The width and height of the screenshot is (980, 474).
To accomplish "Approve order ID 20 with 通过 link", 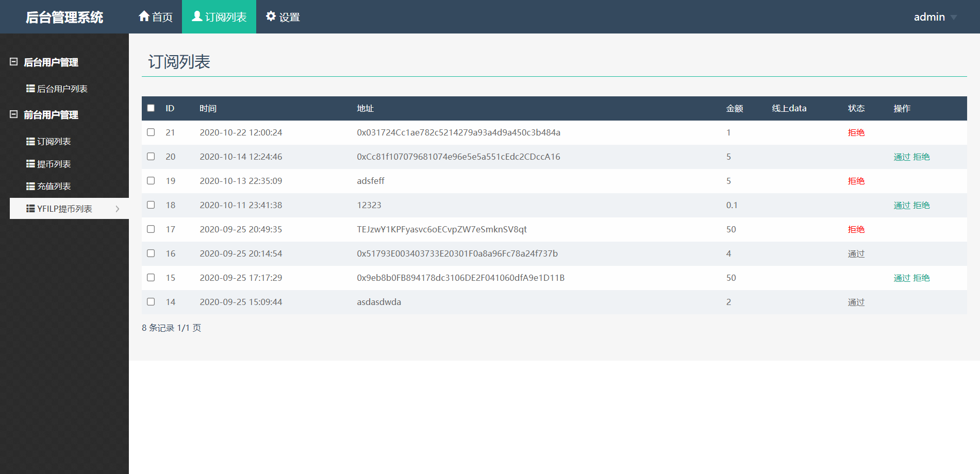I will (x=902, y=157).
